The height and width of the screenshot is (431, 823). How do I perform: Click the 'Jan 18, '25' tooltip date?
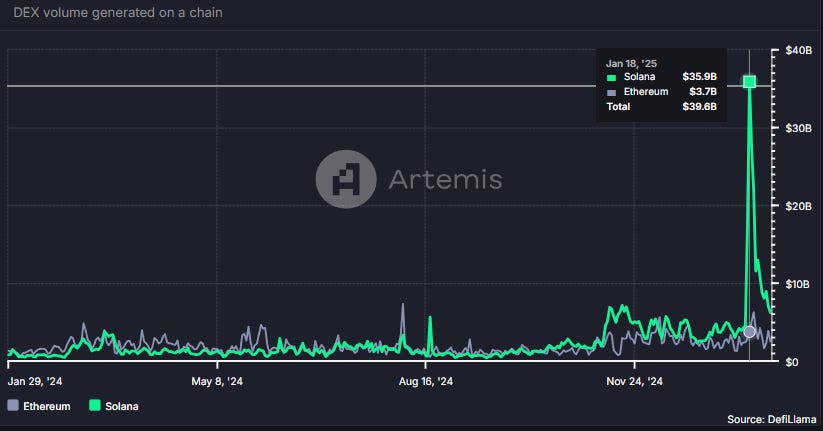(x=631, y=64)
